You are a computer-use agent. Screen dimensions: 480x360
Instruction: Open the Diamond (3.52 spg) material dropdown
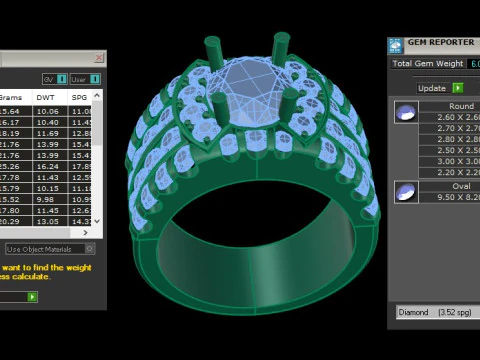tap(438, 312)
